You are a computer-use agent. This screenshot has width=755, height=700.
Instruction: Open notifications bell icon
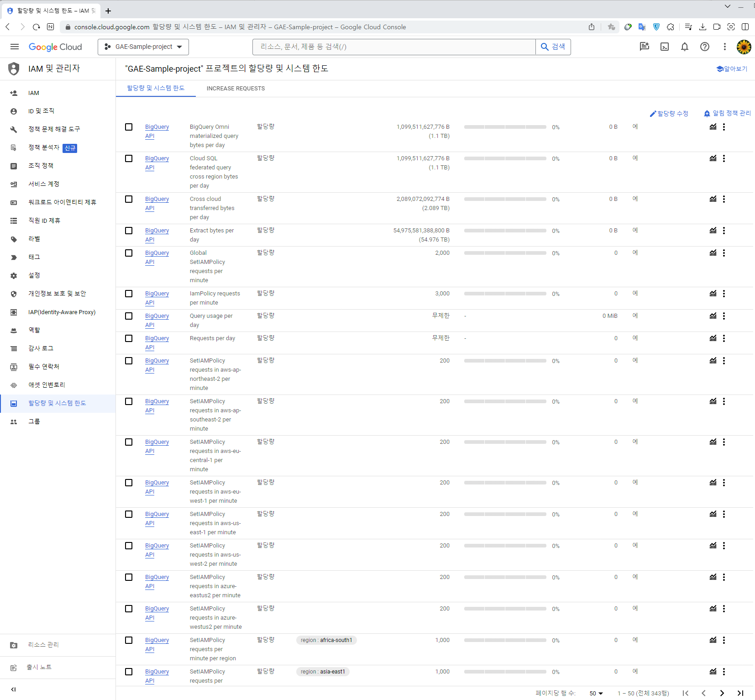click(x=685, y=47)
